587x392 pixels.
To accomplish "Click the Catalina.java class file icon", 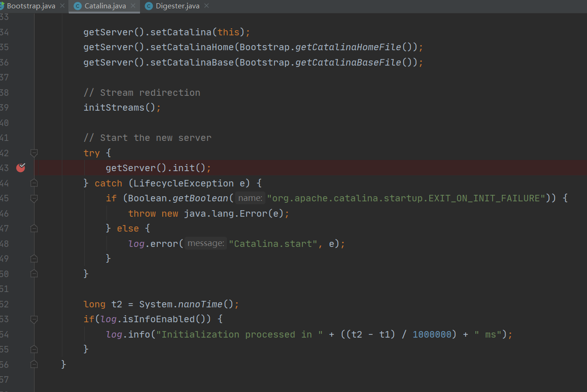I will pos(78,6).
